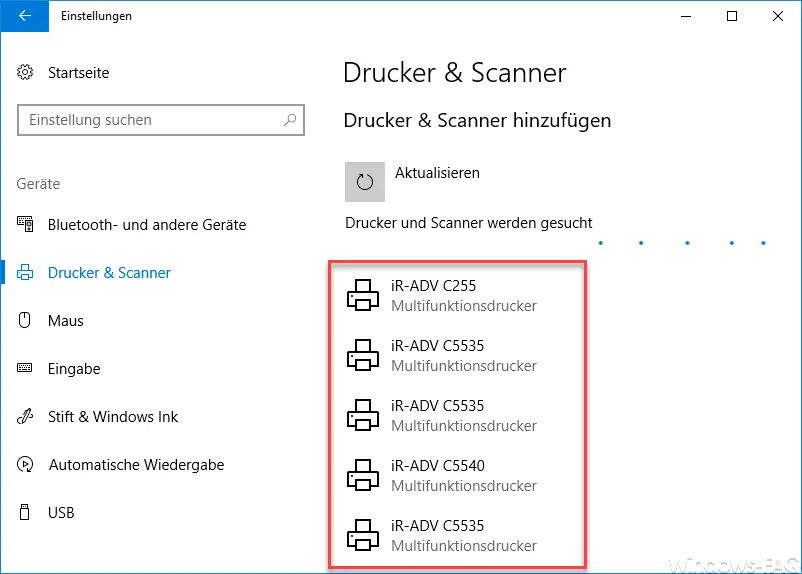The height and width of the screenshot is (574, 802).
Task: Open Bluetooth- und andere Geräte settings
Action: (147, 225)
